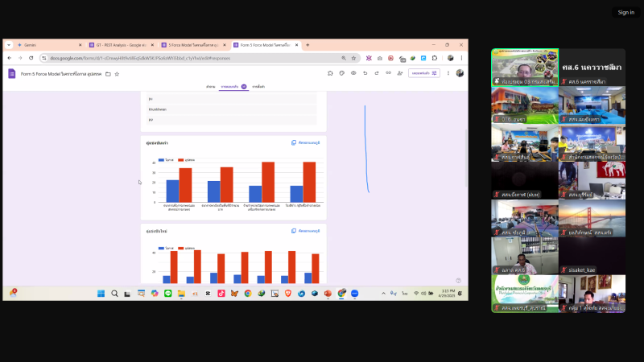644x362 pixels.
Task: Open the tab search dropdown arrow
Action: (9, 45)
